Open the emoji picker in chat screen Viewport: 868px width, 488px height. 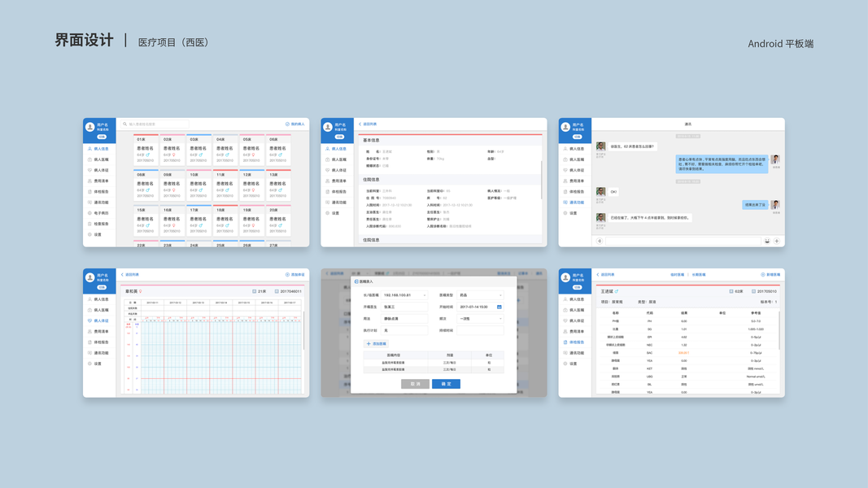click(x=767, y=242)
